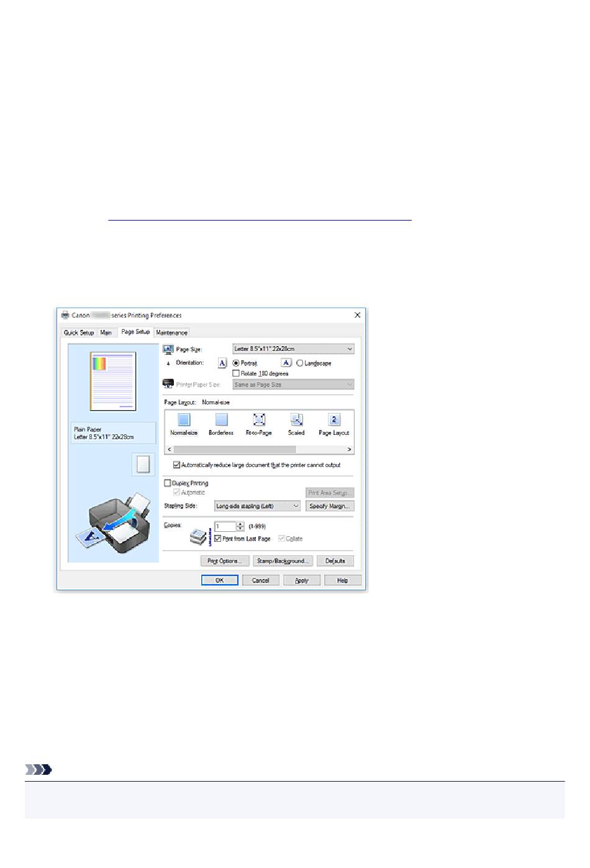
Task: Select the Page Setup tab
Action: click(135, 332)
